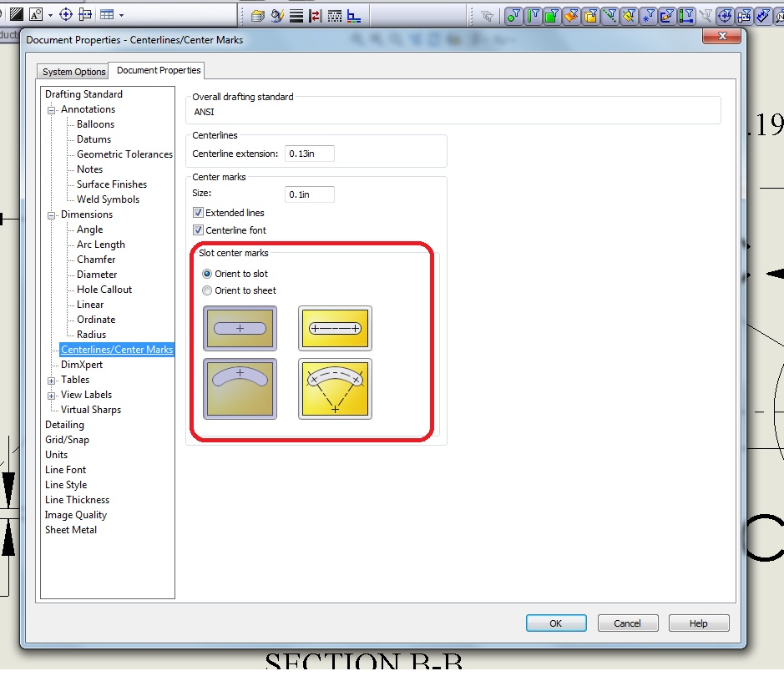This screenshot has height=676, width=784.
Task: Select Units in the properties tree
Action: pyautogui.click(x=56, y=455)
